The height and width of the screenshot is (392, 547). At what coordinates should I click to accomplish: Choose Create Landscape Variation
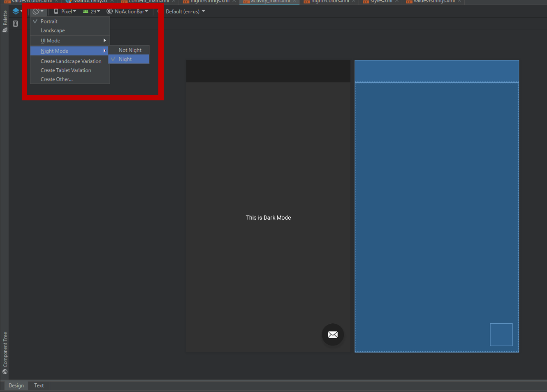click(x=70, y=61)
